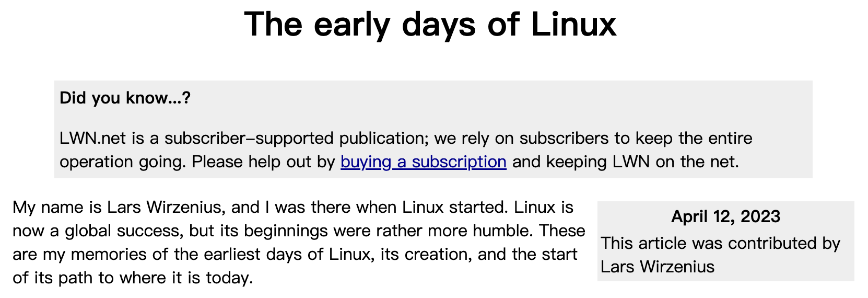Viewport: 868px width, 298px height.
Task: Click "when Linux started" in first sentence
Action: click(x=432, y=208)
